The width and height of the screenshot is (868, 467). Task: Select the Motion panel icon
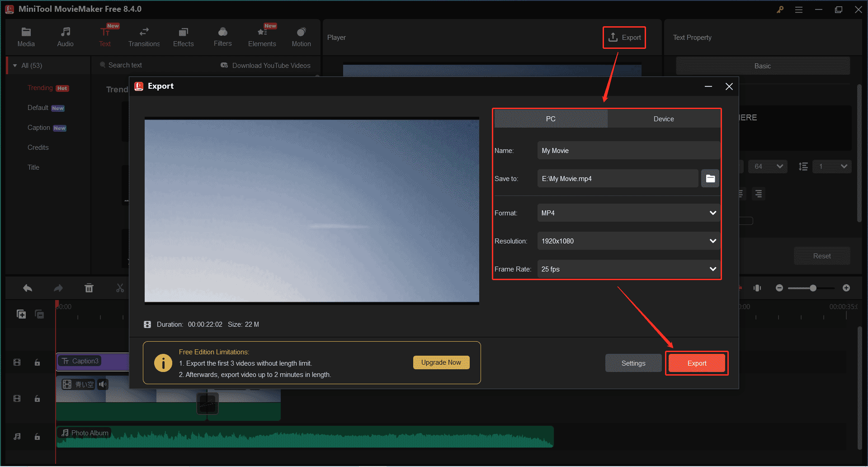301,36
